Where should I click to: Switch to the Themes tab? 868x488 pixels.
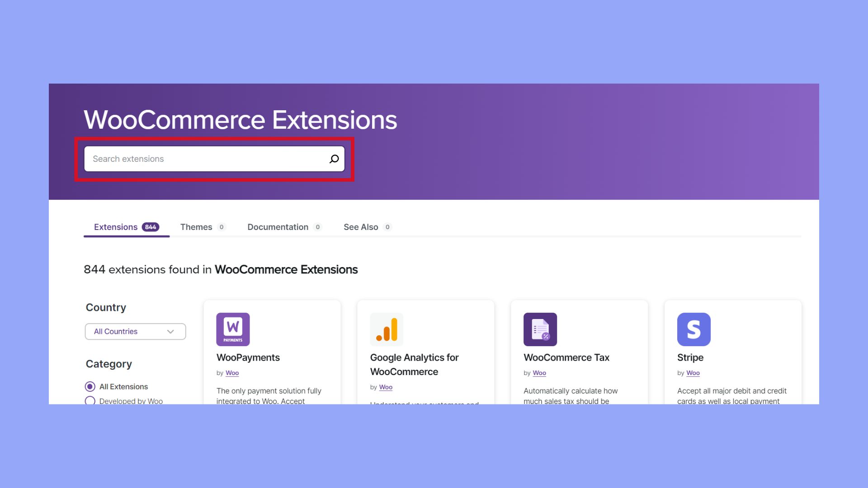coord(203,227)
